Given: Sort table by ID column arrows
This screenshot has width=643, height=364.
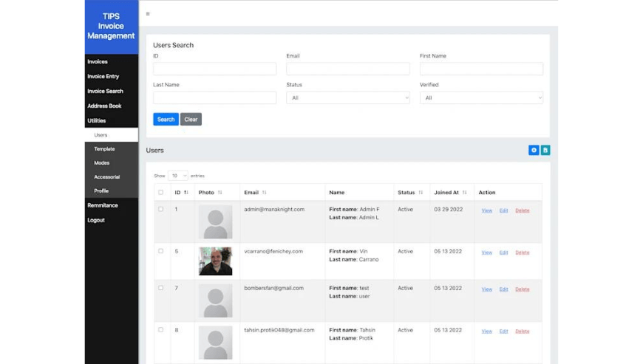Looking at the screenshot, I should click(186, 193).
